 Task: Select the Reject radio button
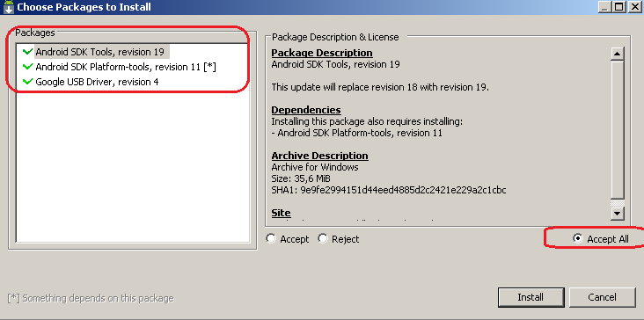pos(323,239)
